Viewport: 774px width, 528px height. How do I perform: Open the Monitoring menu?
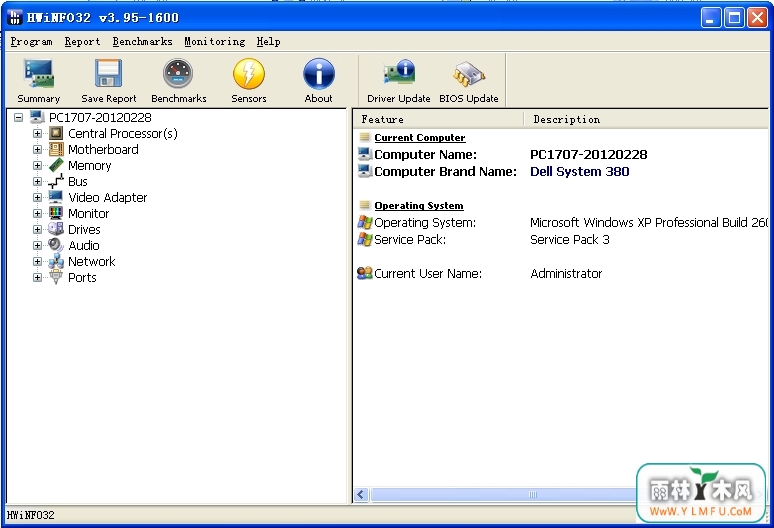click(215, 42)
